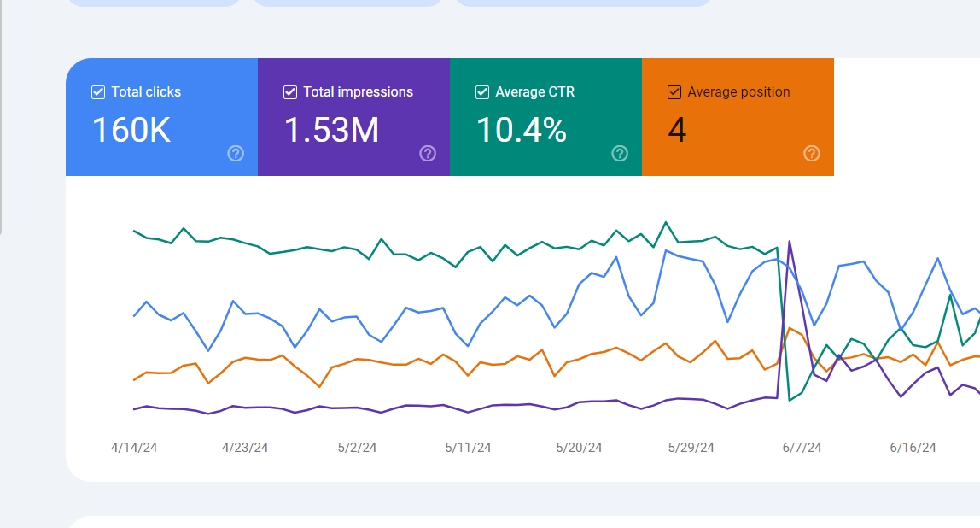Click the peak of the green CTR line
This screenshot has width=980, height=528.
coord(665,221)
